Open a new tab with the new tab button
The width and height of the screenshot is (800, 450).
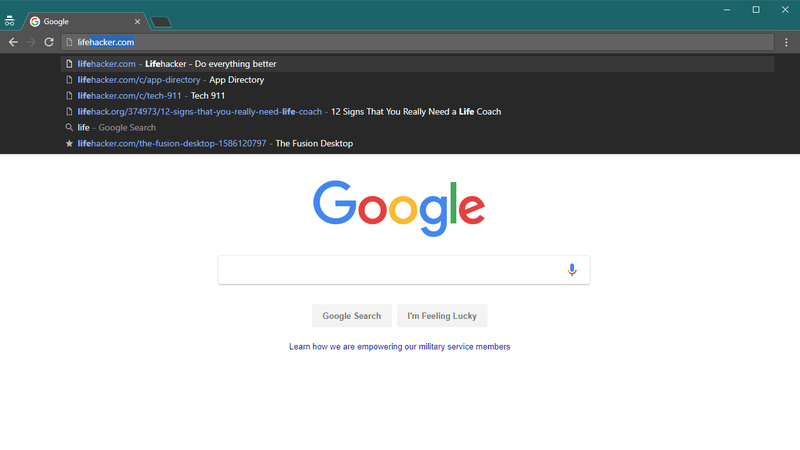161,22
